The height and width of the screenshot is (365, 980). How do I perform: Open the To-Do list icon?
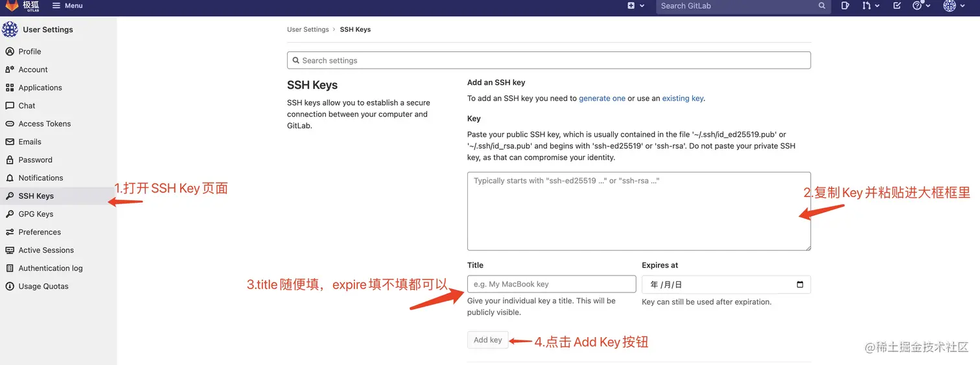click(x=897, y=5)
